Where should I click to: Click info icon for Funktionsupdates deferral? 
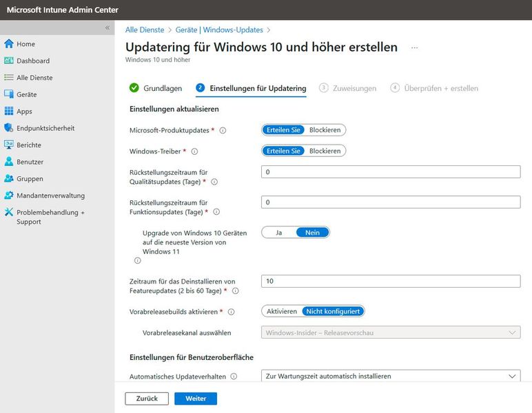click(x=216, y=212)
